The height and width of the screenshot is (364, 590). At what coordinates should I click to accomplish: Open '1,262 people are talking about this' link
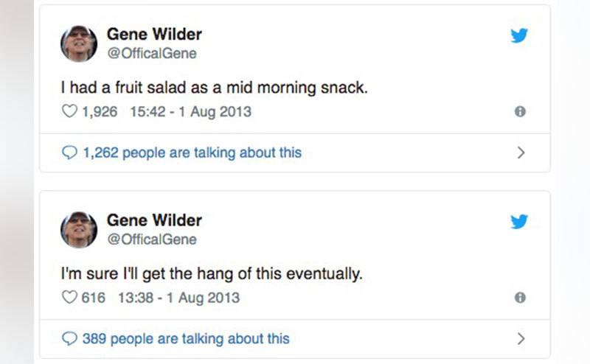pyautogui.click(x=192, y=153)
